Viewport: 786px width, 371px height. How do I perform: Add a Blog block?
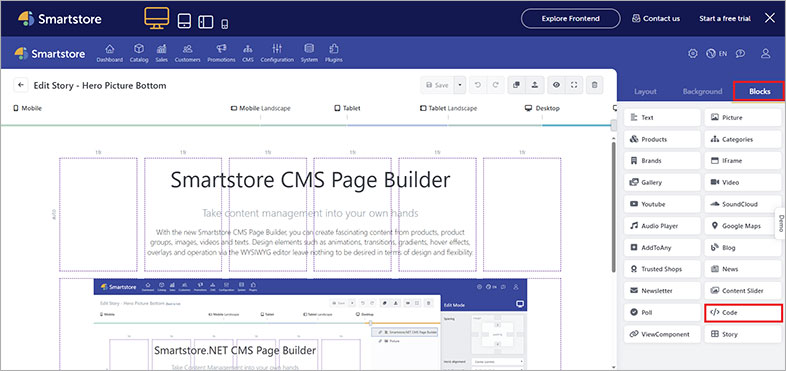(743, 248)
